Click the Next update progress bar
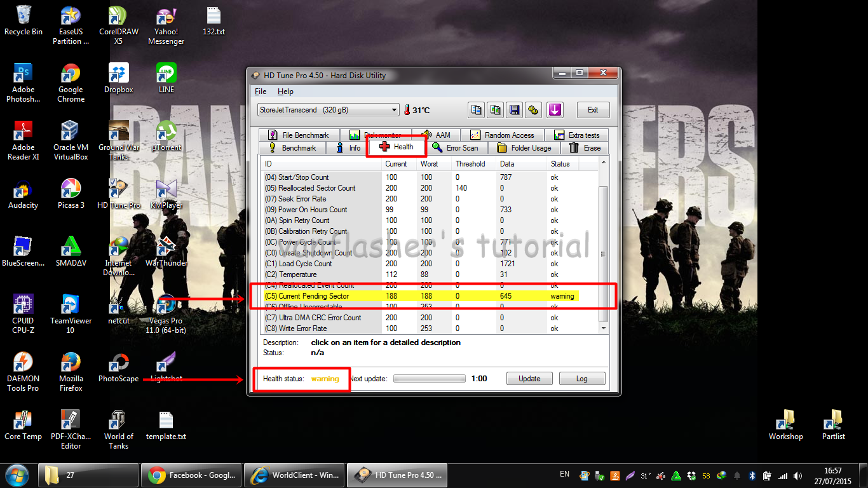Viewport: 868px width, 488px height. [x=430, y=379]
